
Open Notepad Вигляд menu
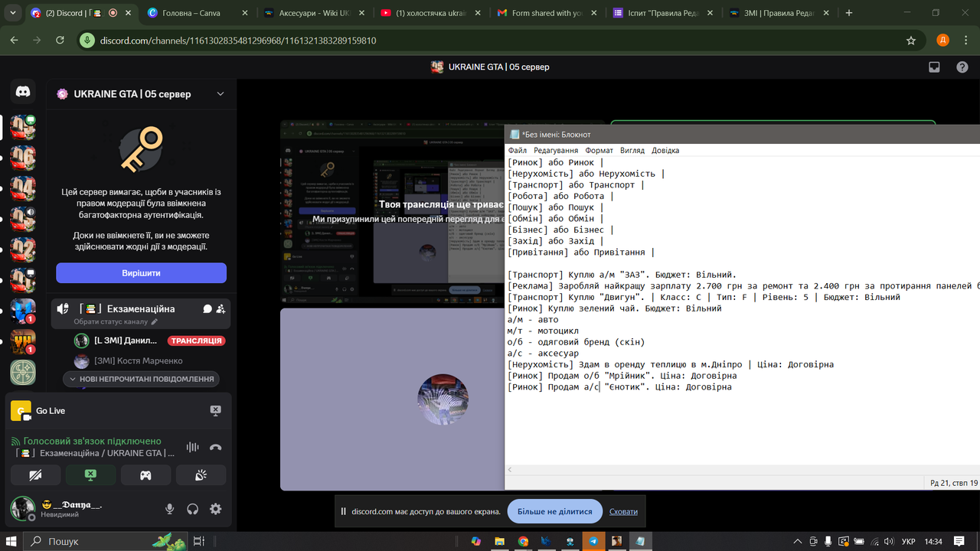pos(632,151)
